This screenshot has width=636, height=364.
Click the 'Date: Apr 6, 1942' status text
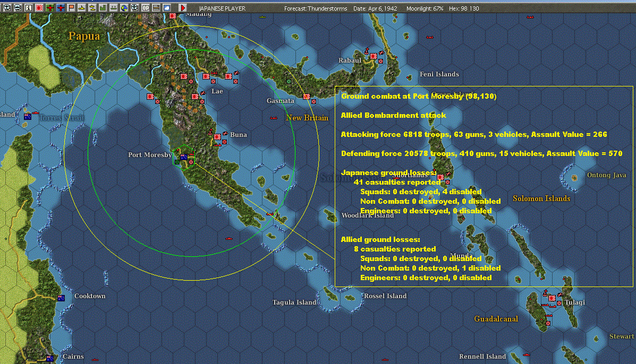point(375,8)
